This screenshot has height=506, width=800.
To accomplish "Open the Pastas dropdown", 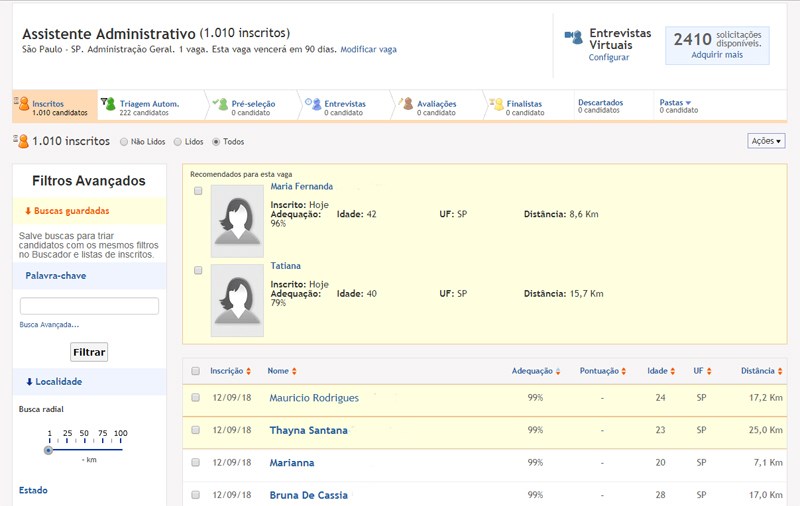I will (x=675, y=103).
